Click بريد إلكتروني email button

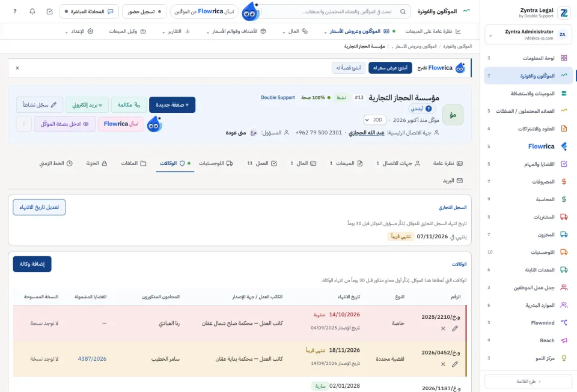87,104
